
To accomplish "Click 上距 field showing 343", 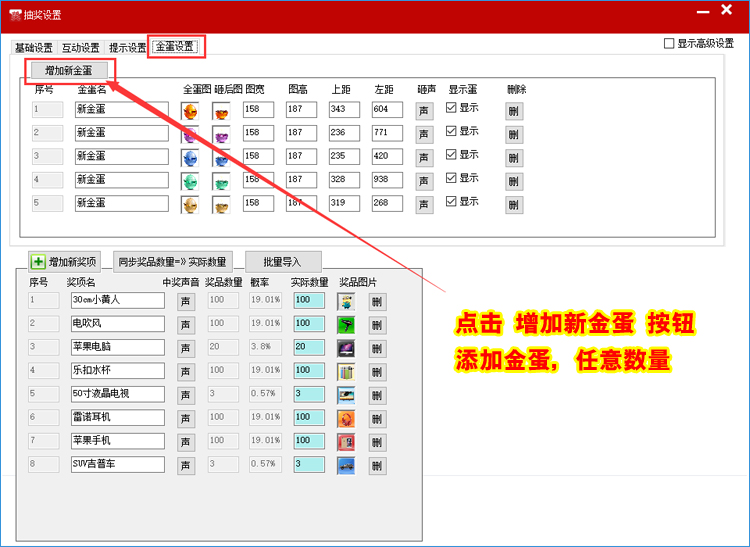I will [x=344, y=109].
